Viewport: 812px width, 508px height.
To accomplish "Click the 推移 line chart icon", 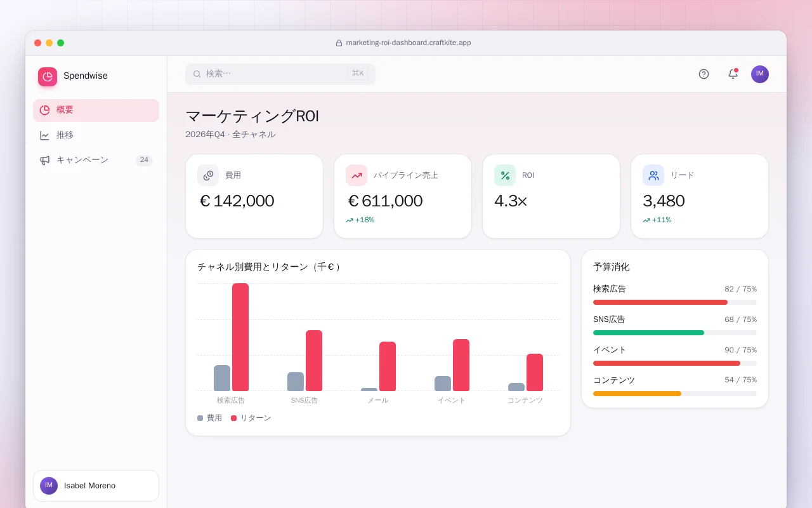I will (44, 135).
